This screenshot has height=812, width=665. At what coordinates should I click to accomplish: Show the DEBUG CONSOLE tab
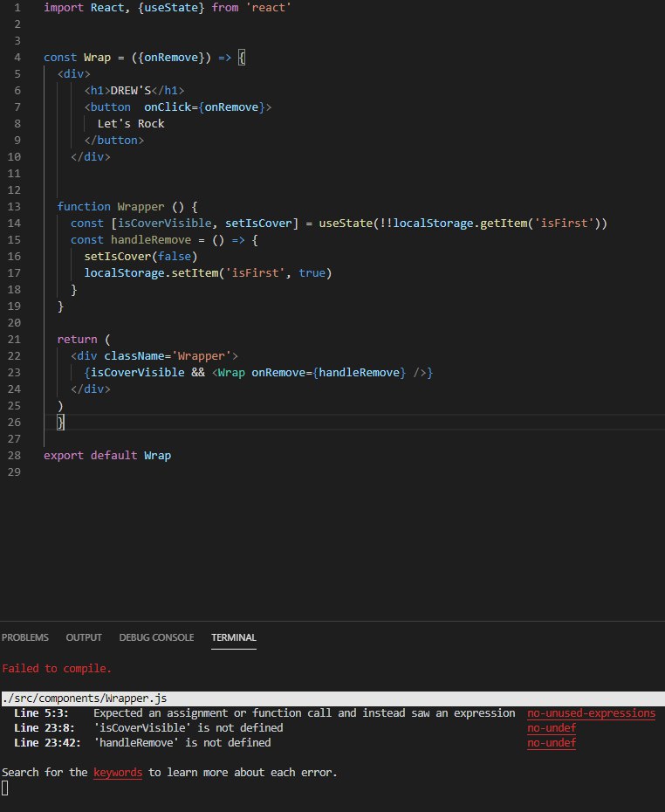pyautogui.click(x=156, y=637)
